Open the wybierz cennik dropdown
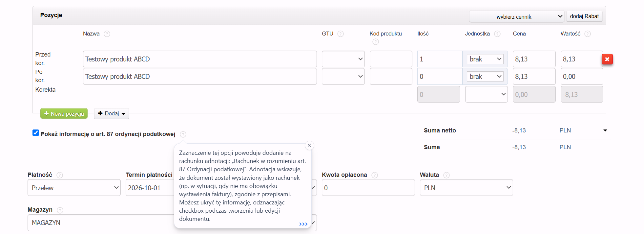The height and width of the screenshot is (234, 644). 517,16
